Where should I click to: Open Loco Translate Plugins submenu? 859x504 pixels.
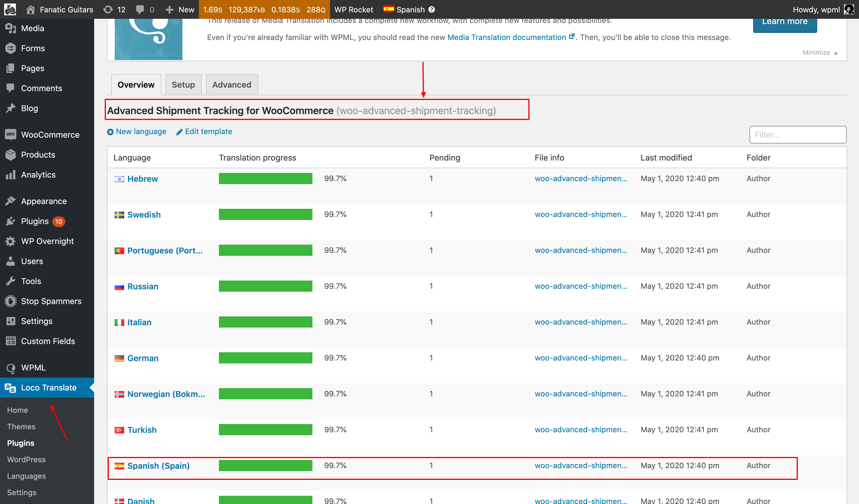21,443
